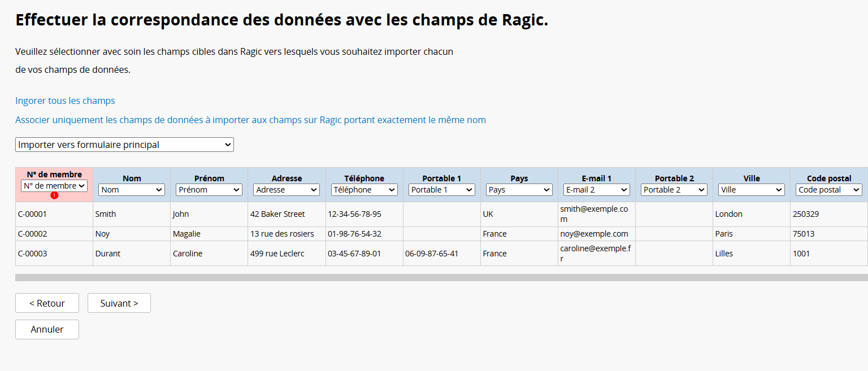Click the 'Ingorer tous les champs' link
This screenshot has height=371, width=868.
pos(65,101)
